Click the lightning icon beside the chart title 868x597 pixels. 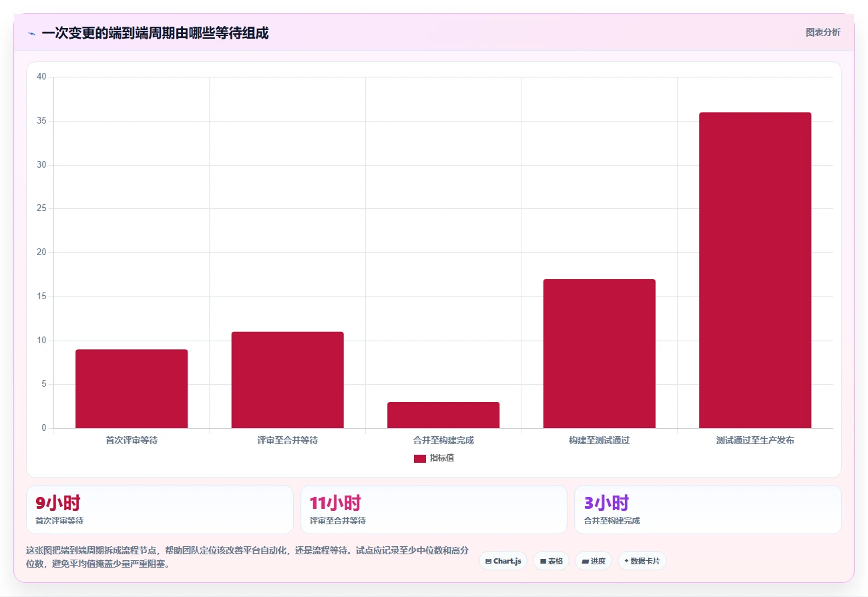[31, 33]
